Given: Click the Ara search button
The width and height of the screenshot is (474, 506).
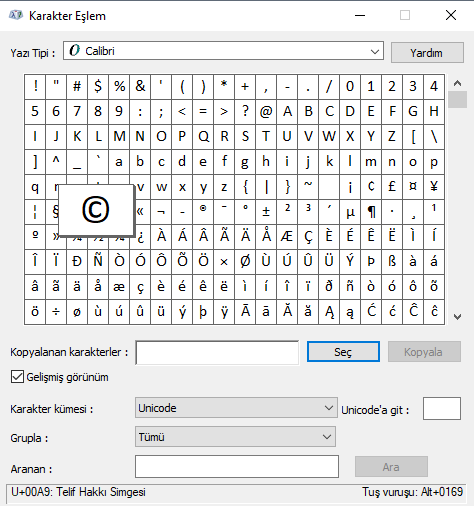Looking at the screenshot, I should point(391,467).
